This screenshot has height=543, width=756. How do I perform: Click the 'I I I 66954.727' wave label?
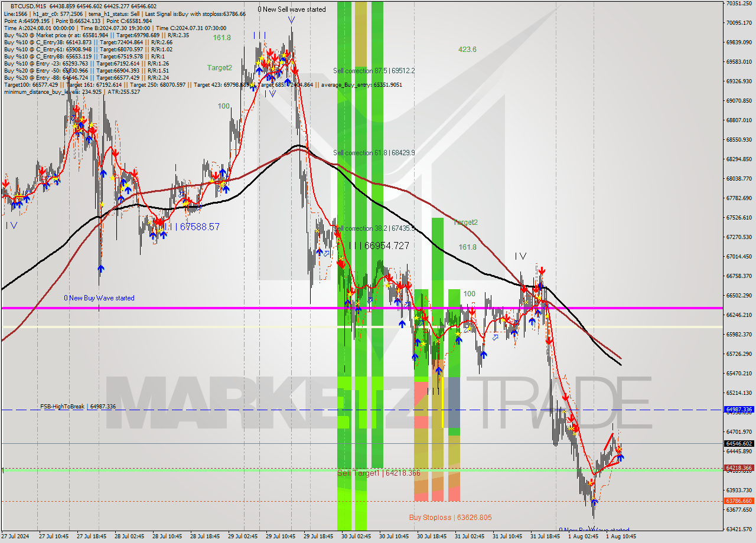tap(379, 246)
